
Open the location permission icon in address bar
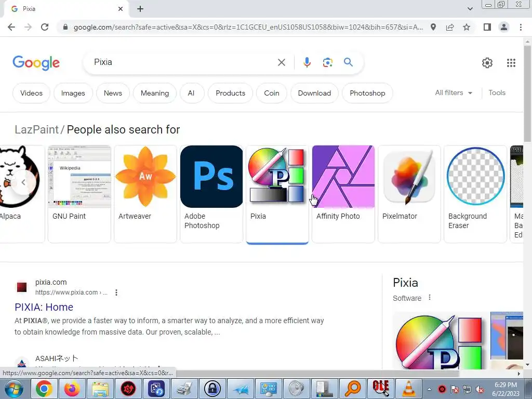point(433,27)
